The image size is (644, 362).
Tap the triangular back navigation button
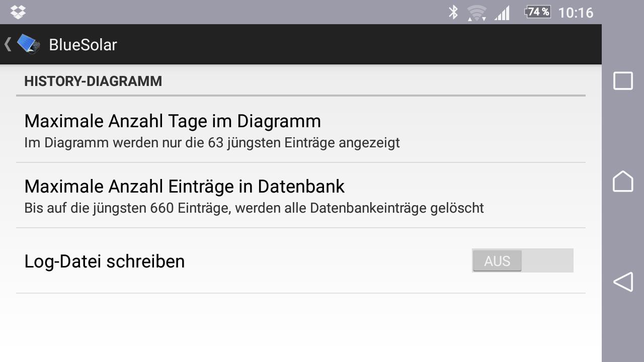point(623,282)
